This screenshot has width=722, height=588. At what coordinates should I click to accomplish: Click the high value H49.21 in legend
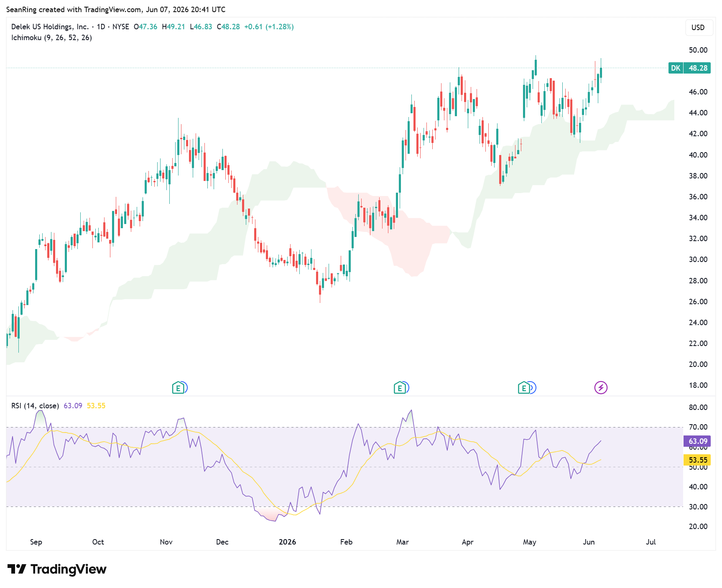[173, 27]
